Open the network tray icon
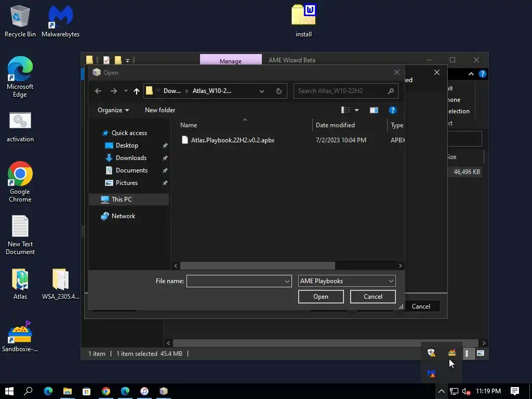 (454, 391)
